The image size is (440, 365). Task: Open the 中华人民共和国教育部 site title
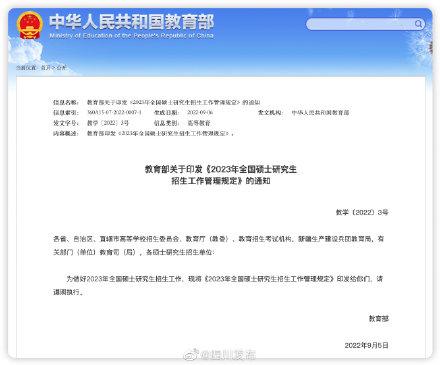click(131, 22)
